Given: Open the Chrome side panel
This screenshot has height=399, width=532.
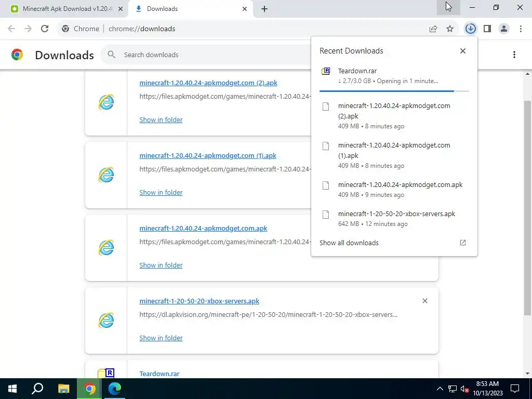Looking at the screenshot, I should coord(487,29).
